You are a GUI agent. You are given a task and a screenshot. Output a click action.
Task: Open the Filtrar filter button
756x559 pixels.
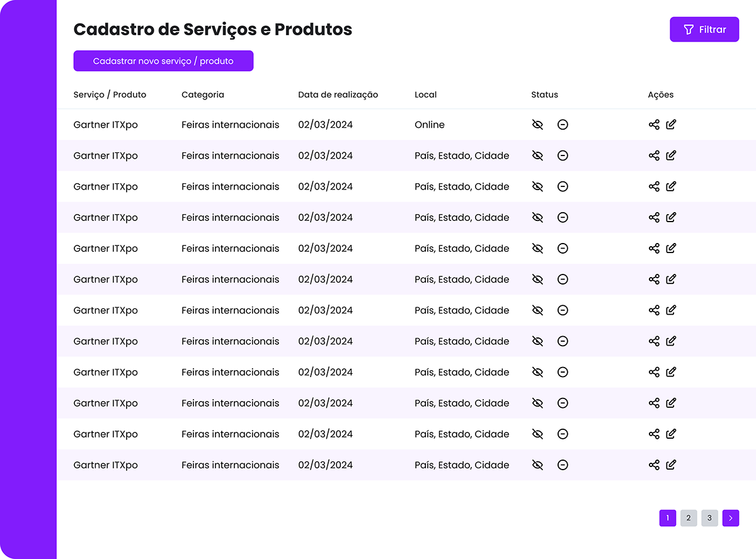point(704,30)
